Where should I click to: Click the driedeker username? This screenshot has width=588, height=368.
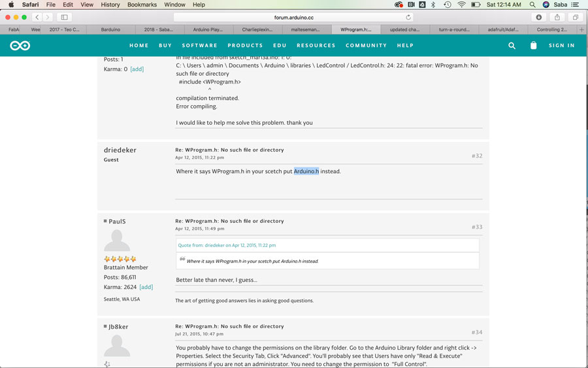point(120,150)
